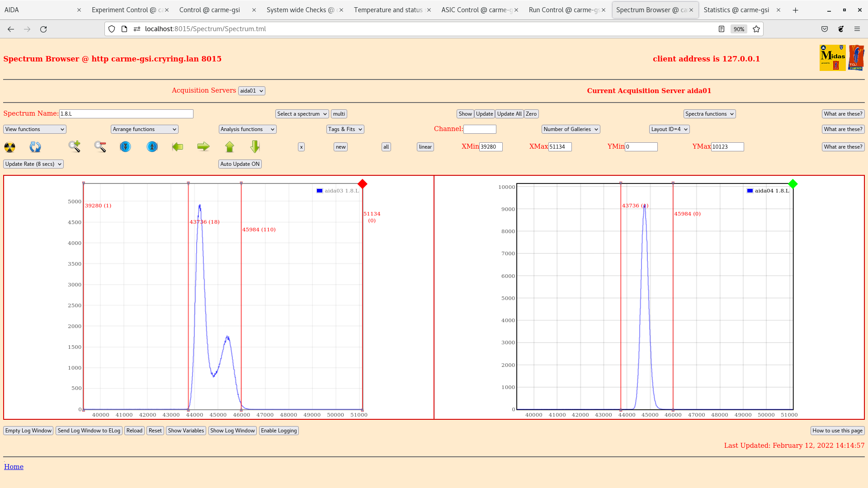868x488 pixels.
Task: Open the Analysis functions dropdown
Action: click(x=247, y=129)
